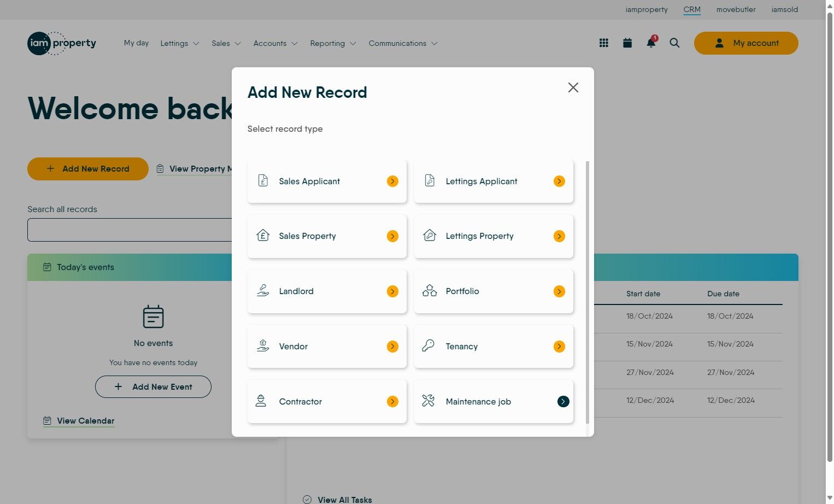Click the Lettings Property house icon
The height and width of the screenshot is (504, 834).
(430, 236)
